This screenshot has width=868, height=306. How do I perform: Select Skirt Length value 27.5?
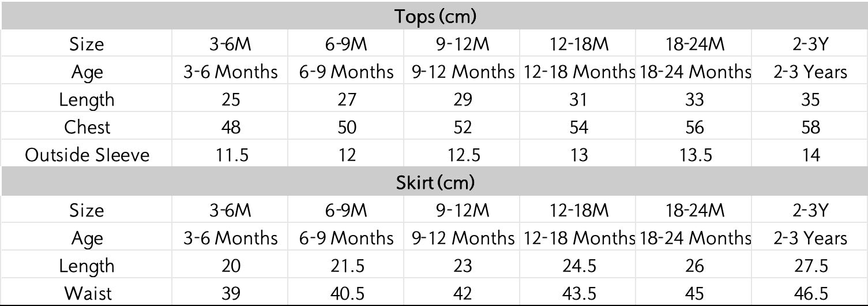tap(810, 266)
